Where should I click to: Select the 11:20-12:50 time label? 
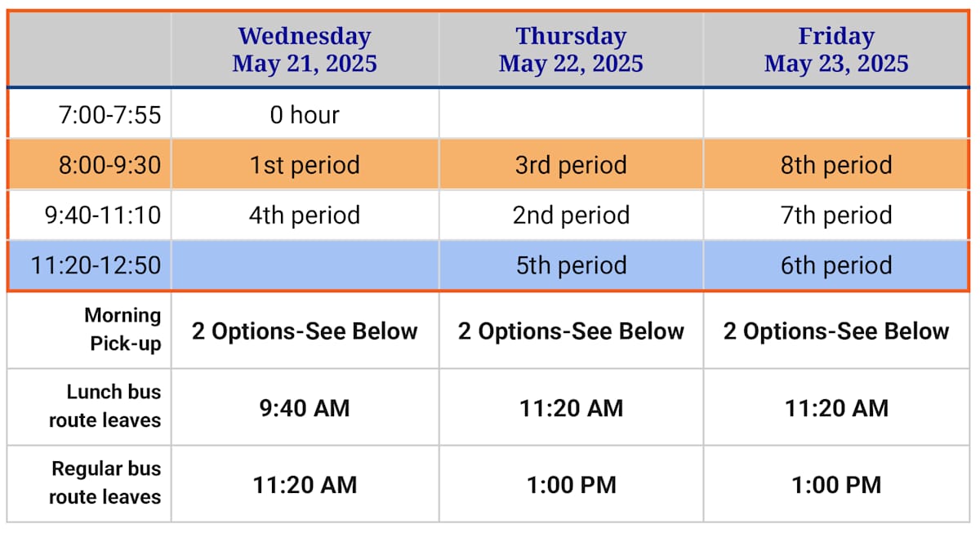pyautogui.click(x=96, y=266)
